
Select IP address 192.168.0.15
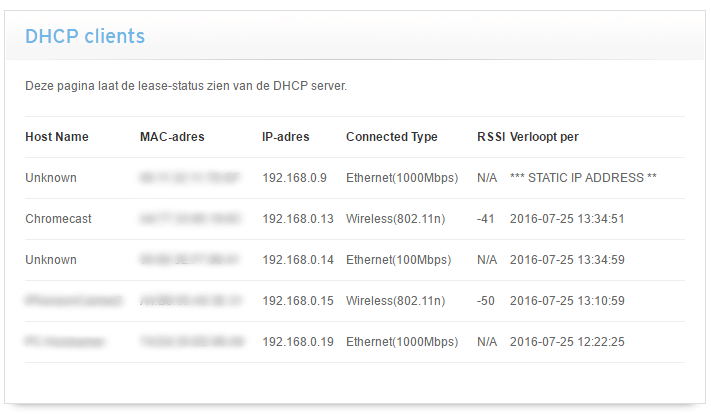coord(297,301)
